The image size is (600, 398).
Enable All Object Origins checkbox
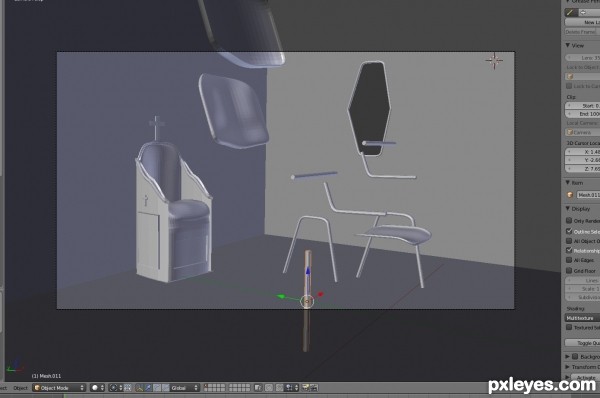click(x=569, y=241)
